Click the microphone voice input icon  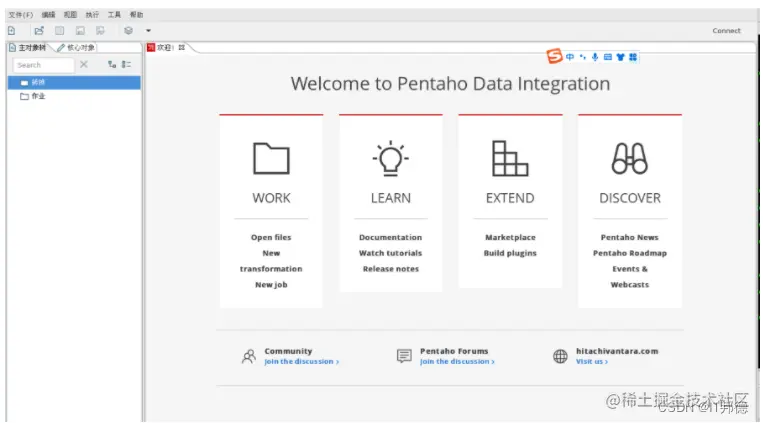click(x=595, y=57)
